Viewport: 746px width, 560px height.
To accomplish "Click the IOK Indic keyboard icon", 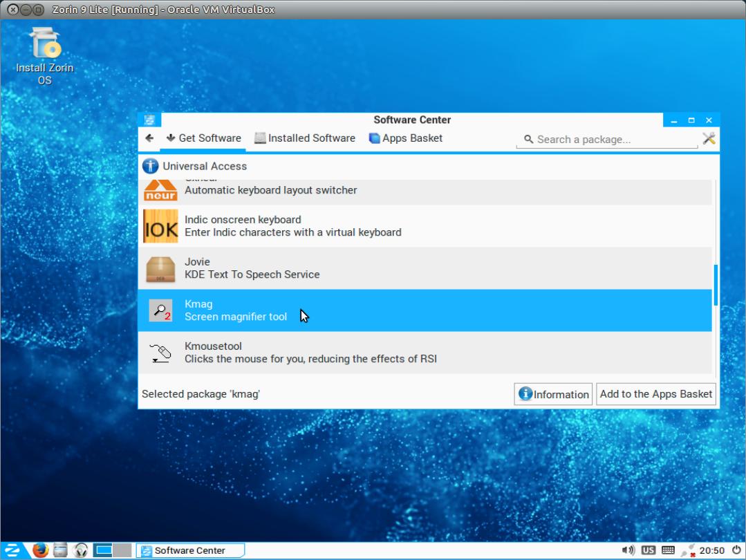I will [x=160, y=226].
